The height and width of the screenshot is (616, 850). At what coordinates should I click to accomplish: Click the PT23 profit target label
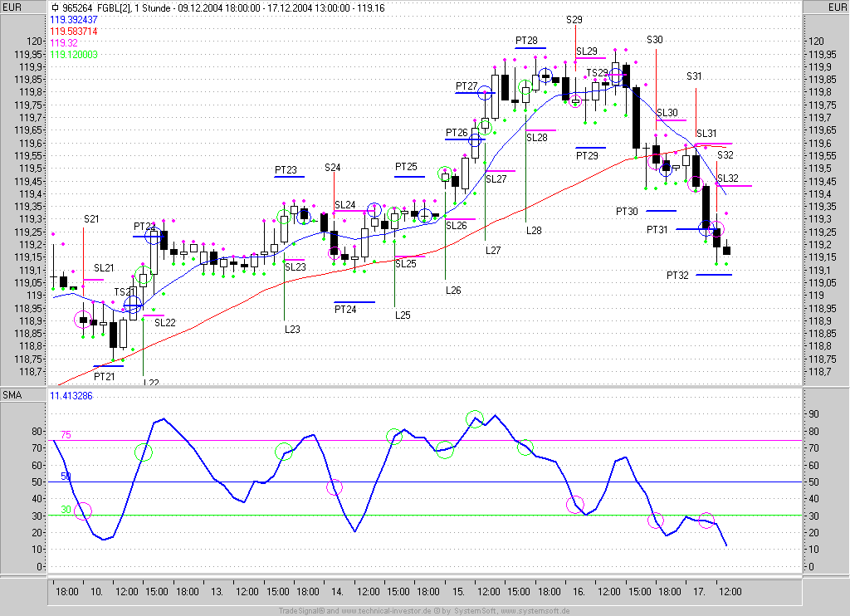[x=286, y=169]
